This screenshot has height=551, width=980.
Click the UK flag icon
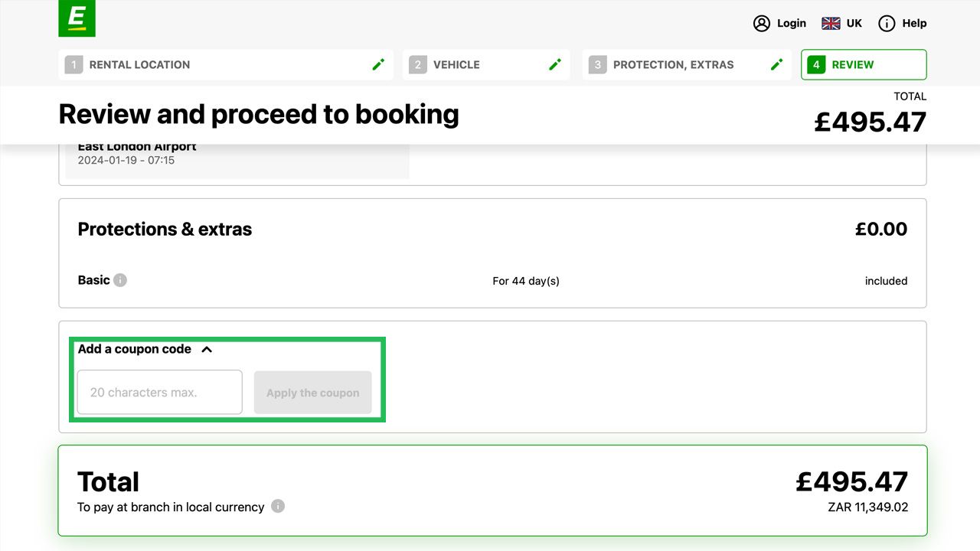(x=831, y=24)
